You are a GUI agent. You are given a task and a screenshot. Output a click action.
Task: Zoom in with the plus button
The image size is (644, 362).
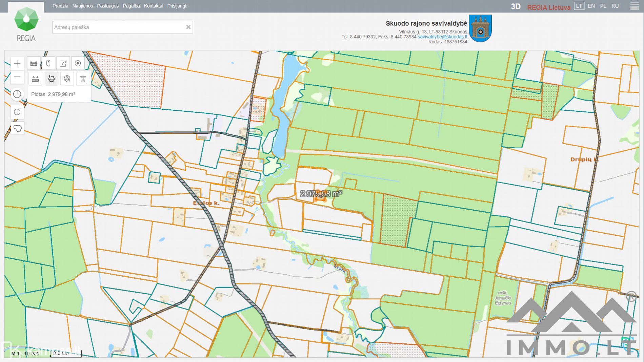coord(17,63)
